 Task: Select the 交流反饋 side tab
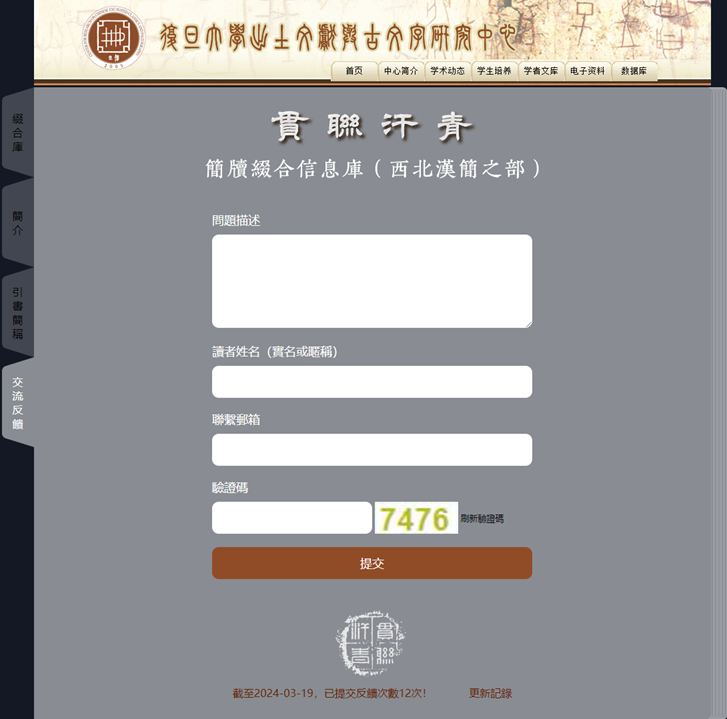tap(18, 403)
